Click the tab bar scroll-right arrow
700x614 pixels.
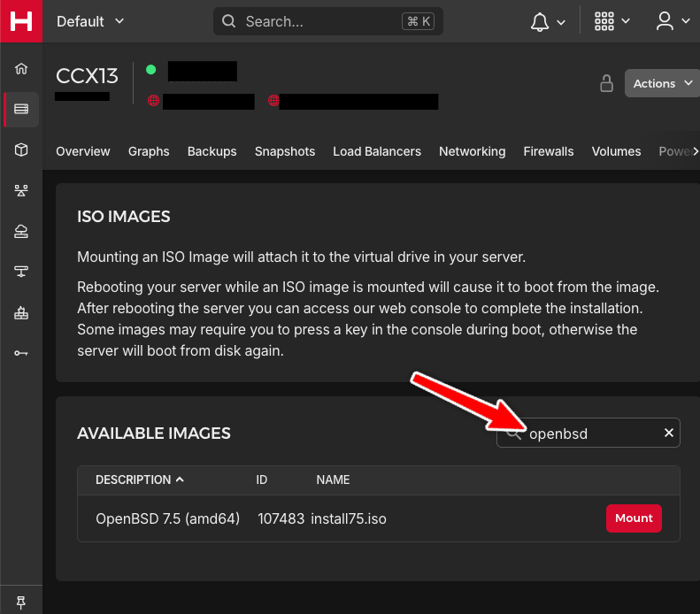(x=696, y=151)
